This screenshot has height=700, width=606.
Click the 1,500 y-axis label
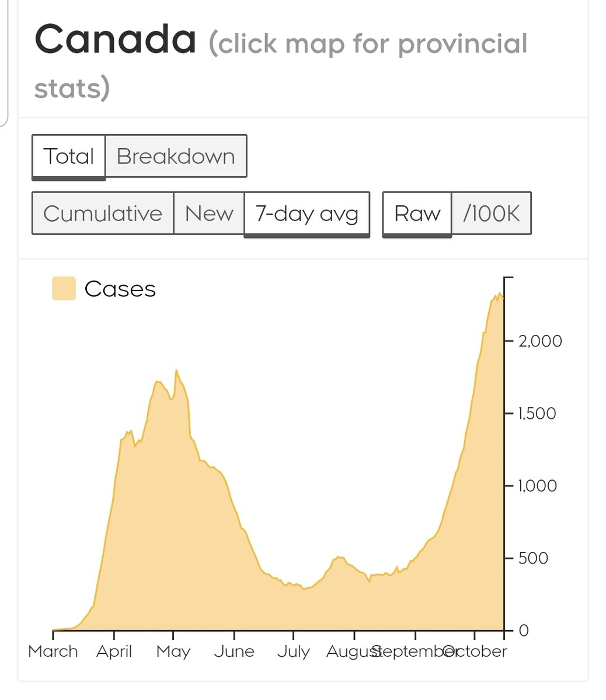click(x=537, y=414)
